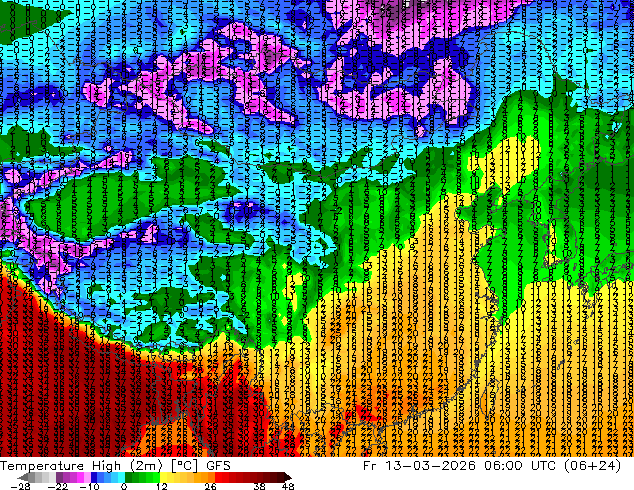
Task: Click the '26' legend label
Action: 210,486
